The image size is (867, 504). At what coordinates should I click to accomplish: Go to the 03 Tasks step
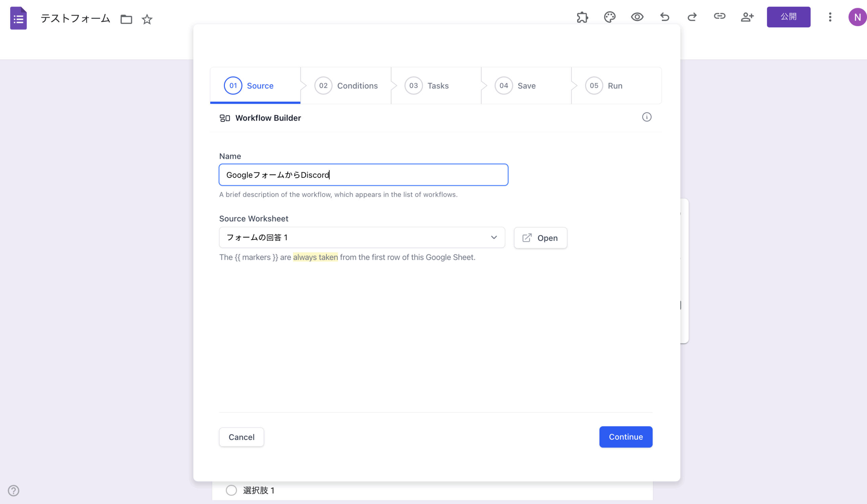click(436, 86)
